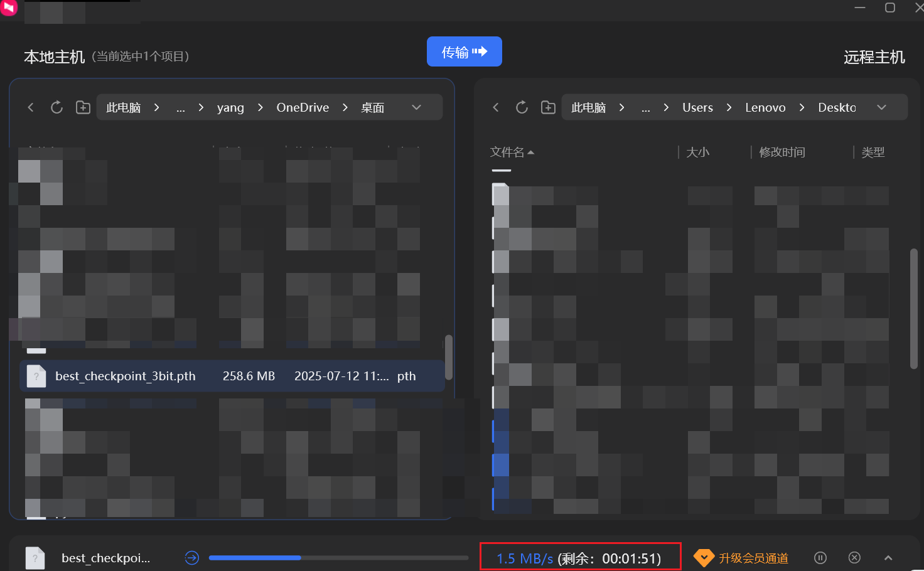The width and height of the screenshot is (924, 571).
Task: Go back in the remote host panel
Action: pyautogui.click(x=496, y=107)
